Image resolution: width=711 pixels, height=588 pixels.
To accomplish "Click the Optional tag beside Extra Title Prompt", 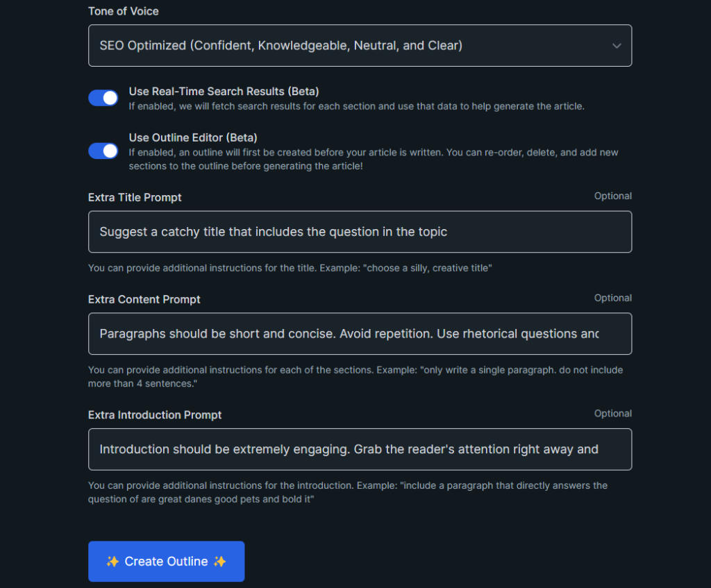I will (x=612, y=196).
